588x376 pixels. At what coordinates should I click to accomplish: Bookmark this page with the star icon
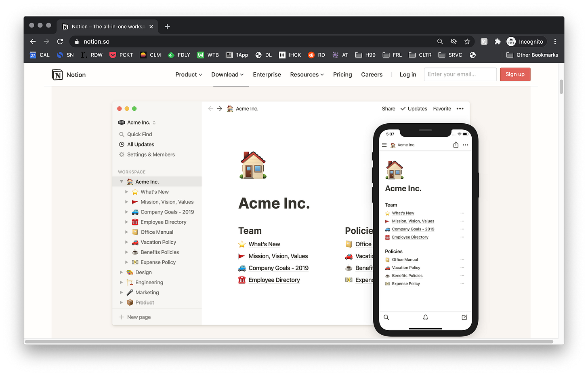click(467, 41)
